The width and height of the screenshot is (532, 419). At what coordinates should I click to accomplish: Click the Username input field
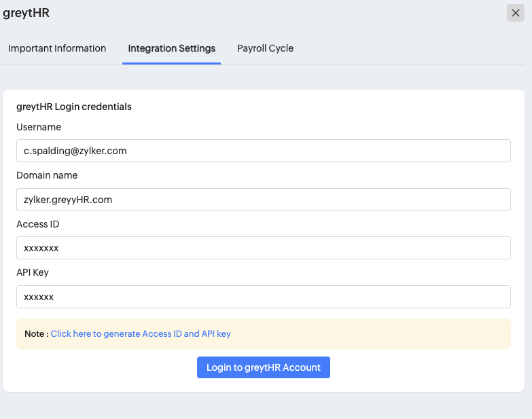tap(263, 151)
